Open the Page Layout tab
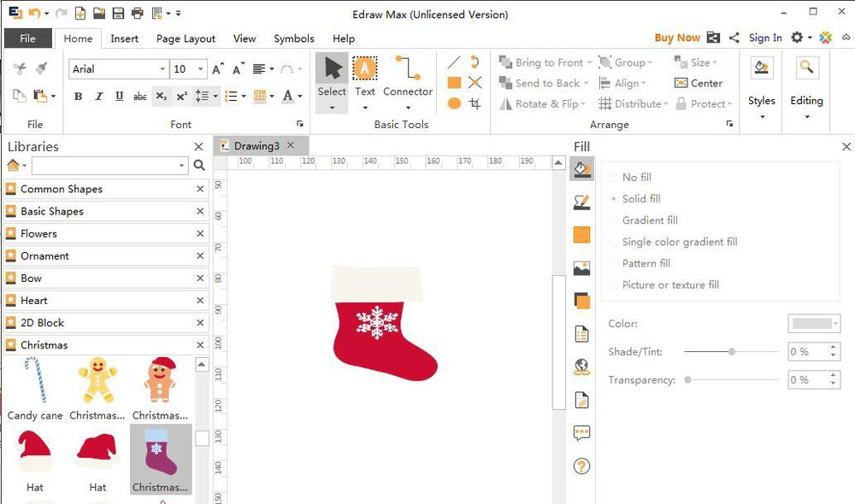Viewport: 855px width, 504px height. click(x=186, y=38)
